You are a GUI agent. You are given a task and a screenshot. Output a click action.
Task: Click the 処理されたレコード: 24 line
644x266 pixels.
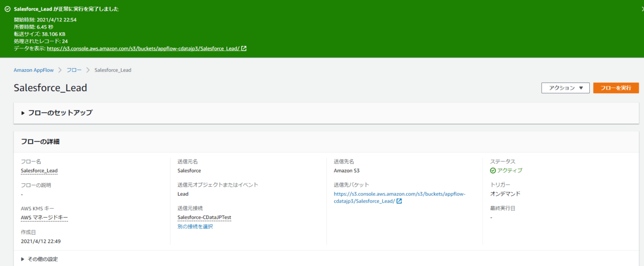click(41, 41)
